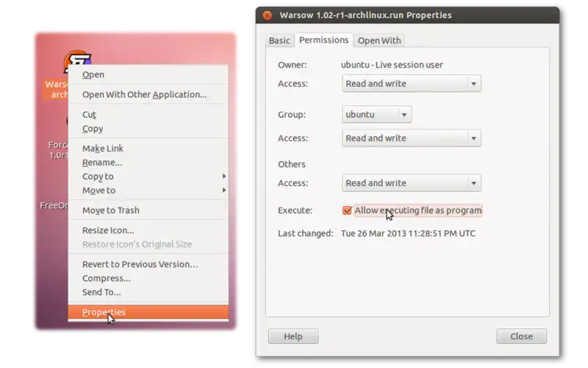The image size is (588, 368).
Task: Open the Others Access dropdown
Action: [412, 183]
